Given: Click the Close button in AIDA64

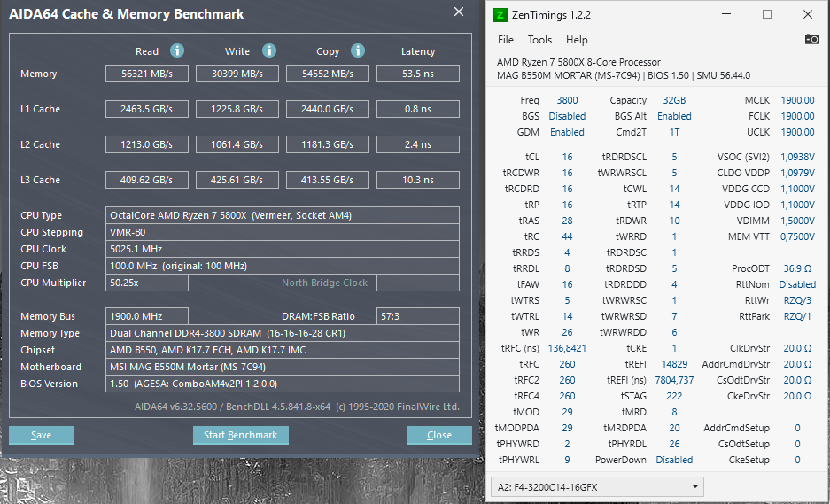Looking at the screenshot, I should (439, 435).
